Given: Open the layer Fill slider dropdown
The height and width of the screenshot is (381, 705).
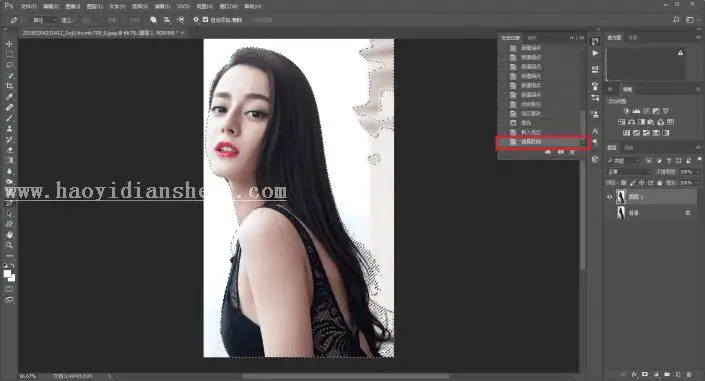Looking at the screenshot, I should [x=698, y=183].
